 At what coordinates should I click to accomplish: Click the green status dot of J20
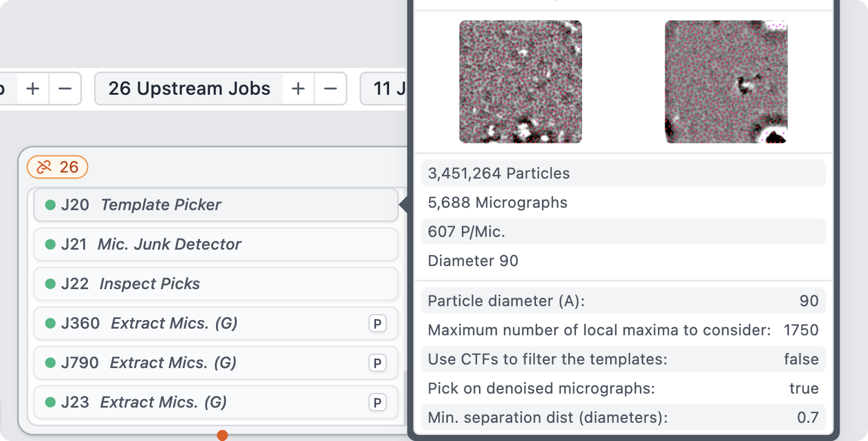50,205
